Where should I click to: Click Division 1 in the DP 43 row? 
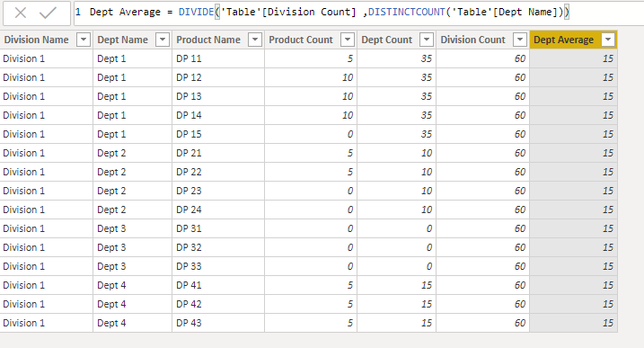click(47, 324)
